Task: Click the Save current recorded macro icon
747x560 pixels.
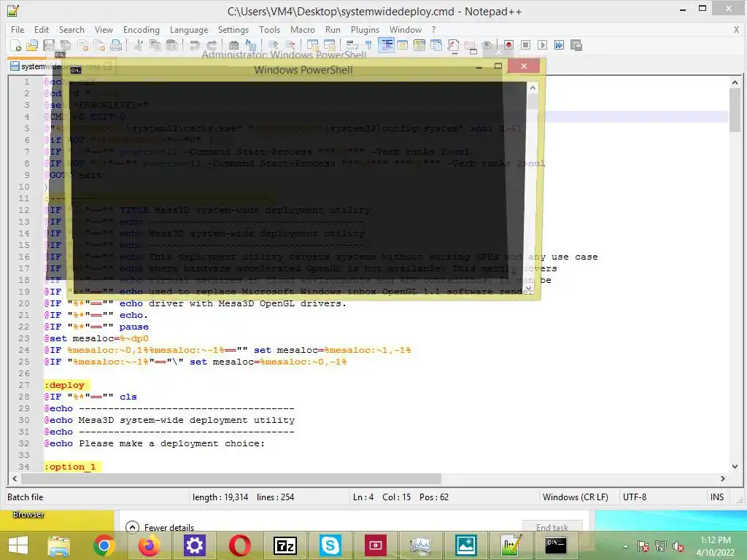Action: 576,45
